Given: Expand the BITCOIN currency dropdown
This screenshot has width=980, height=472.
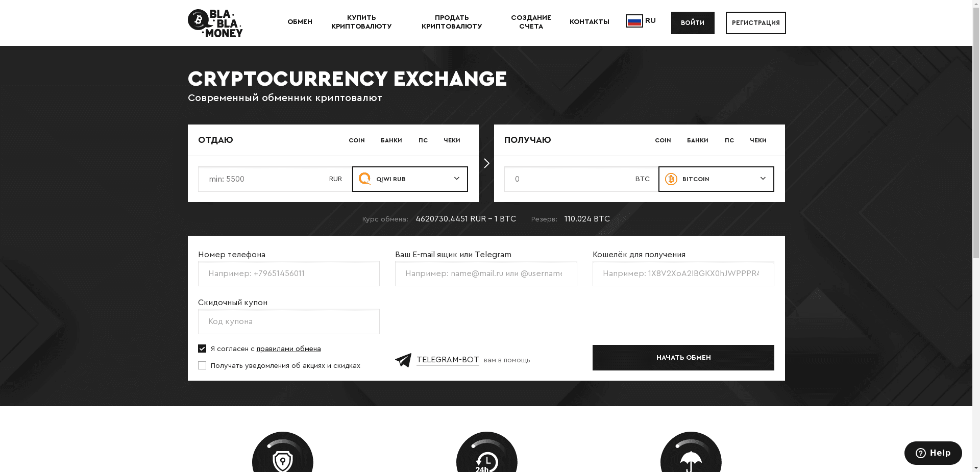Looking at the screenshot, I should pos(763,179).
